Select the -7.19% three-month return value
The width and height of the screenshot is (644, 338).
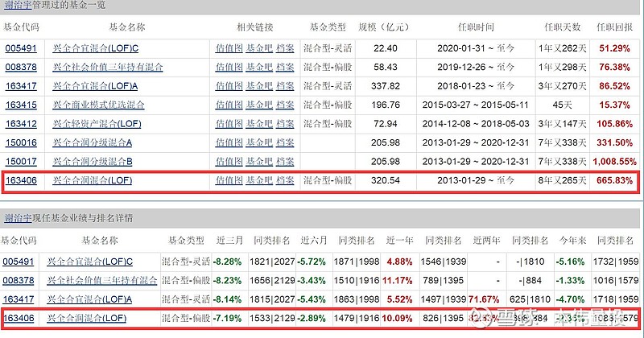pyautogui.click(x=227, y=319)
